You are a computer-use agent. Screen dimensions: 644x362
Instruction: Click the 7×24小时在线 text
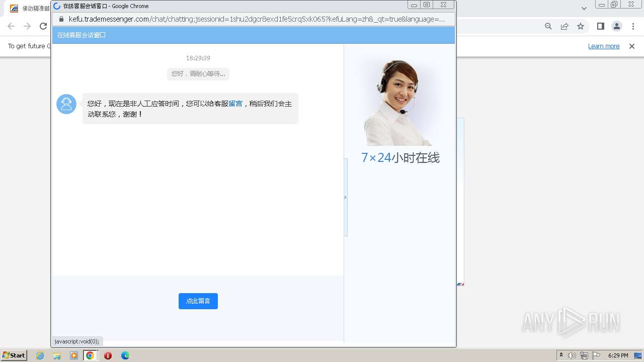click(x=400, y=158)
